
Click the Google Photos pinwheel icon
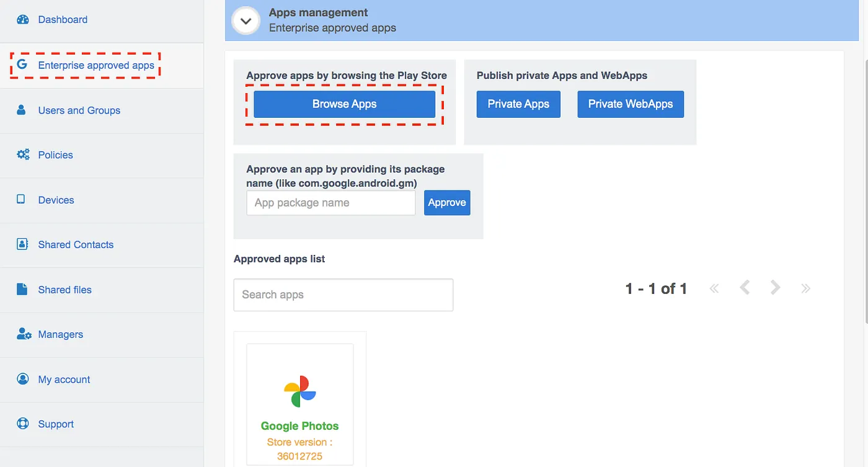pos(300,391)
